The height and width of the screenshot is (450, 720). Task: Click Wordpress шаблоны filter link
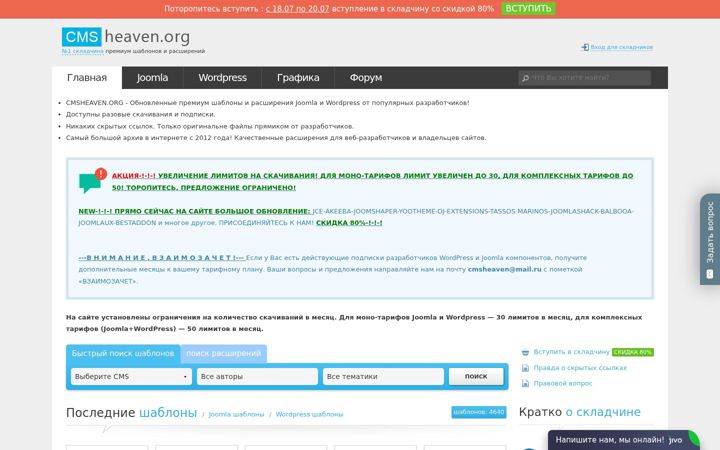pyautogui.click(x=309, y=414)
